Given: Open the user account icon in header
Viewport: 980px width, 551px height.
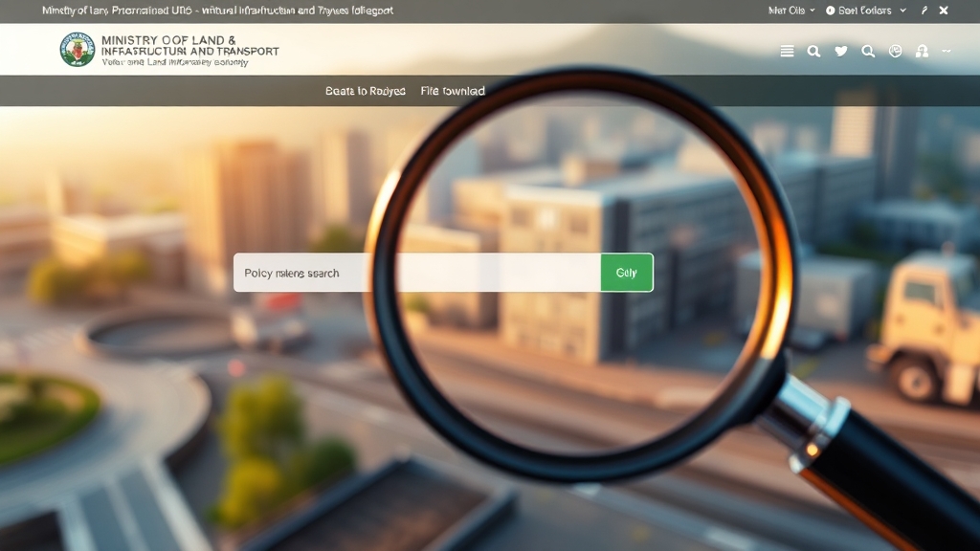Looking at the screenshot, I should [922, 52].
